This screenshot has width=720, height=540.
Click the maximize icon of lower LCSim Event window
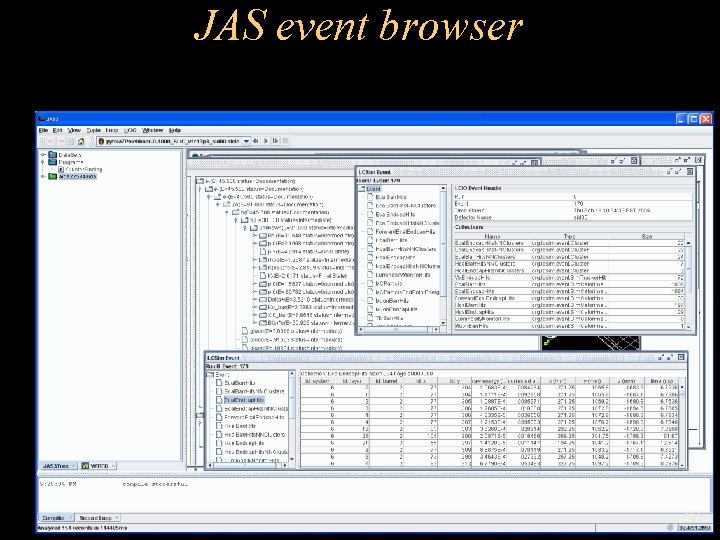(x=671, y=357)
